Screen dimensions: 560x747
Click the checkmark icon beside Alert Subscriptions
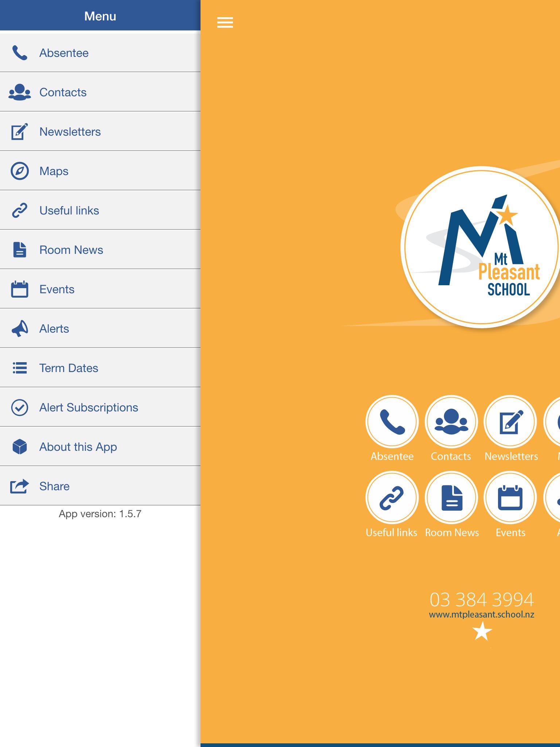pyautogui.click(x=20, y=407)
